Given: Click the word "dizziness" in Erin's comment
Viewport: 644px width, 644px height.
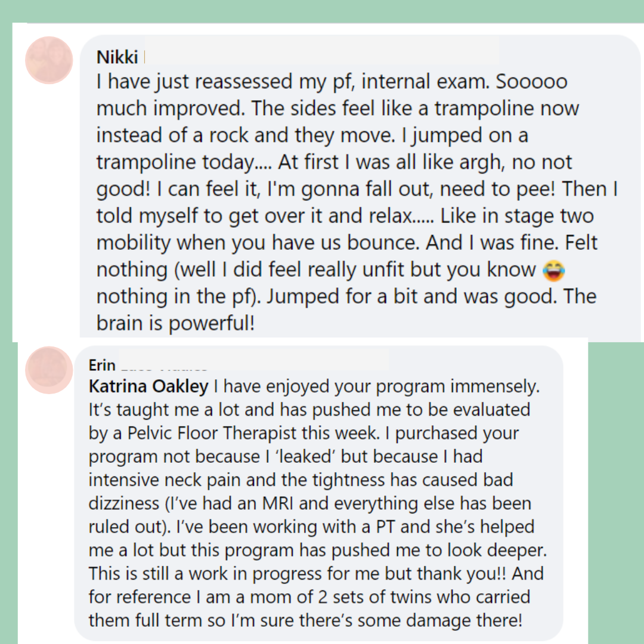Looking at the screenshot, I should pyautogui.click(x=123, y=503).
